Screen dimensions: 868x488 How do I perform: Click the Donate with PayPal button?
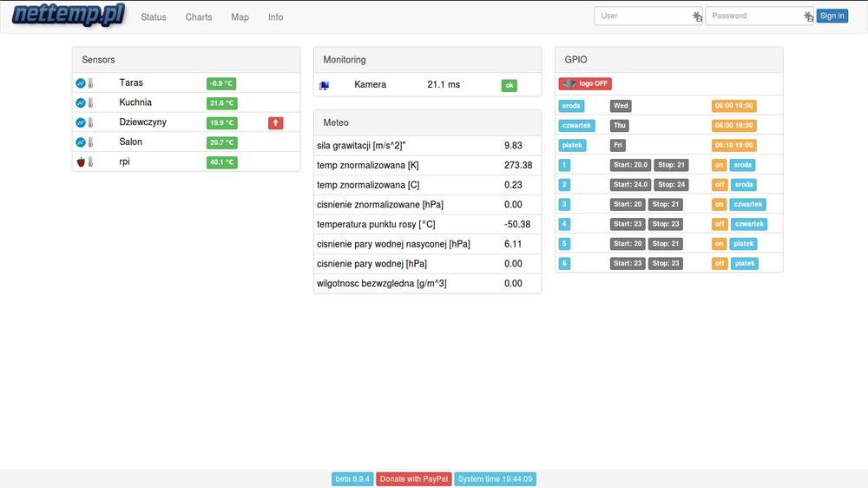413,479
